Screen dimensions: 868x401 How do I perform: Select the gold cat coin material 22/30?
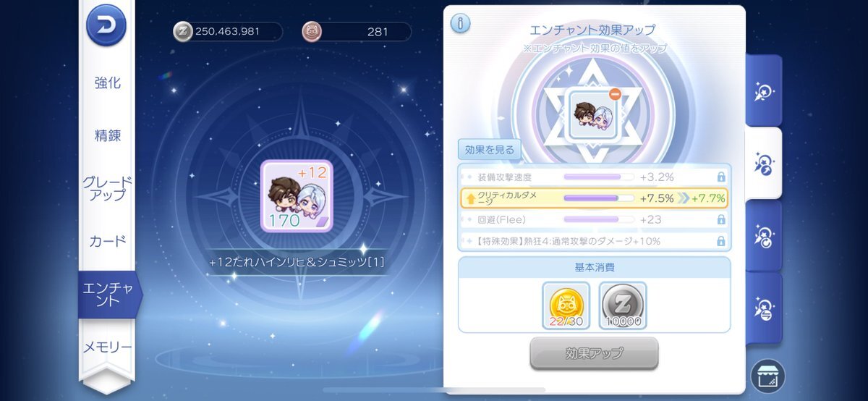point(566,305)
